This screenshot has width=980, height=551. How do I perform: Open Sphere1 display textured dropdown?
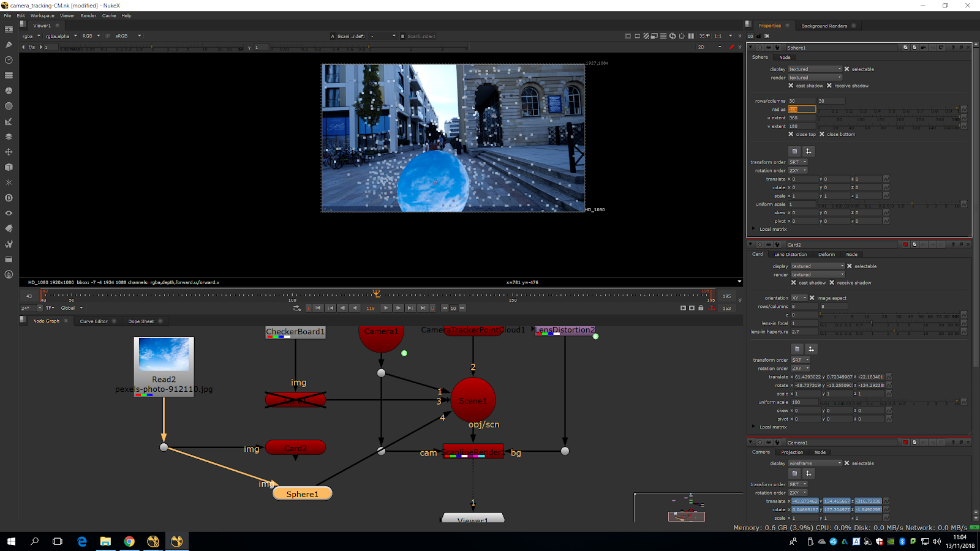coord(815,69)
